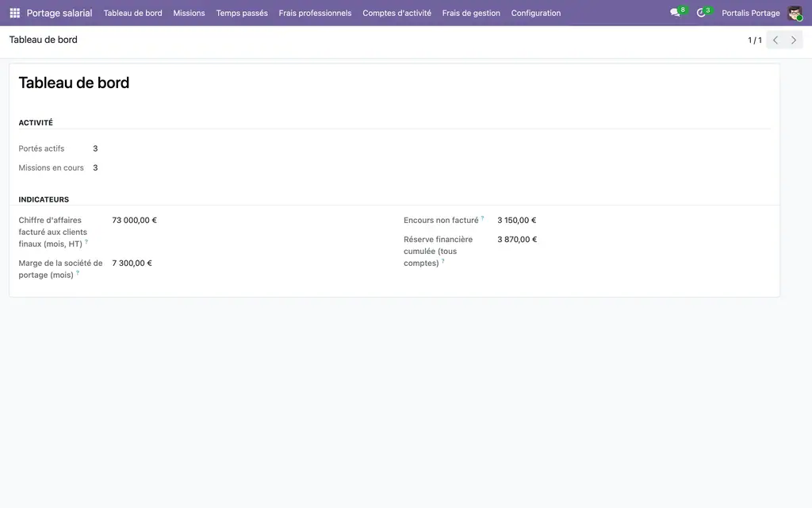The width and height of the screenshot is (812, 508).
Task: Click the Tableau de bord breadcrumb
Action: [x=44, y=40]
